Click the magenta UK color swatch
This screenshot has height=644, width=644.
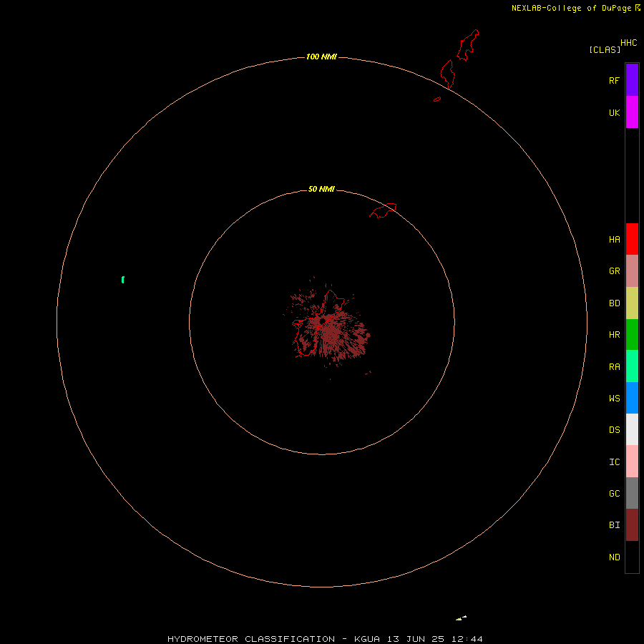click(x=632, y=112)
